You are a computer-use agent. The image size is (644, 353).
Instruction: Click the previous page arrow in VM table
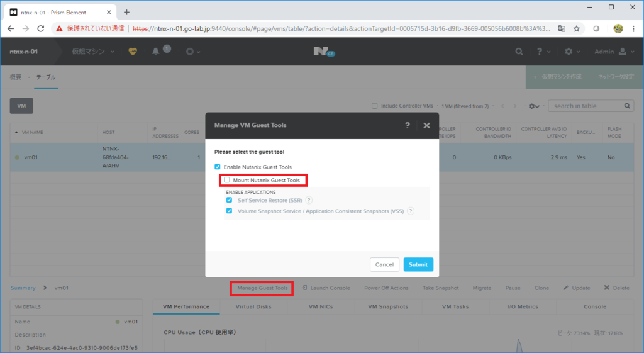click(502, 106)
